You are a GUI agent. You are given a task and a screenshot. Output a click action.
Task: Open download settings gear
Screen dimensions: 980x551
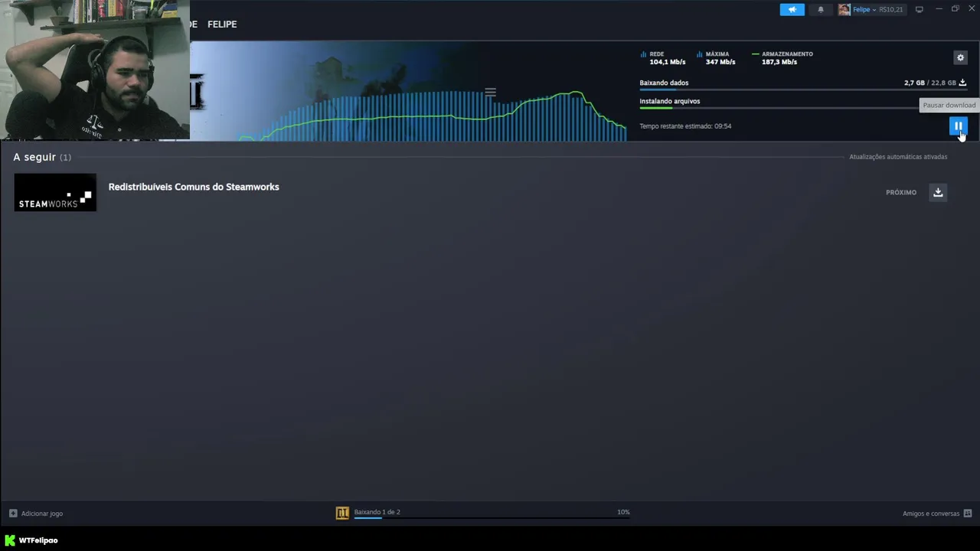tap(960, 57)
